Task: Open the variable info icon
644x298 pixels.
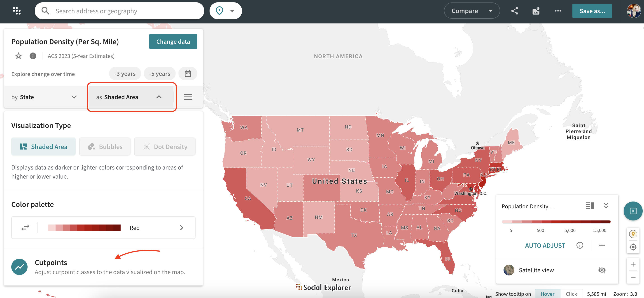Action: (33, 56)
